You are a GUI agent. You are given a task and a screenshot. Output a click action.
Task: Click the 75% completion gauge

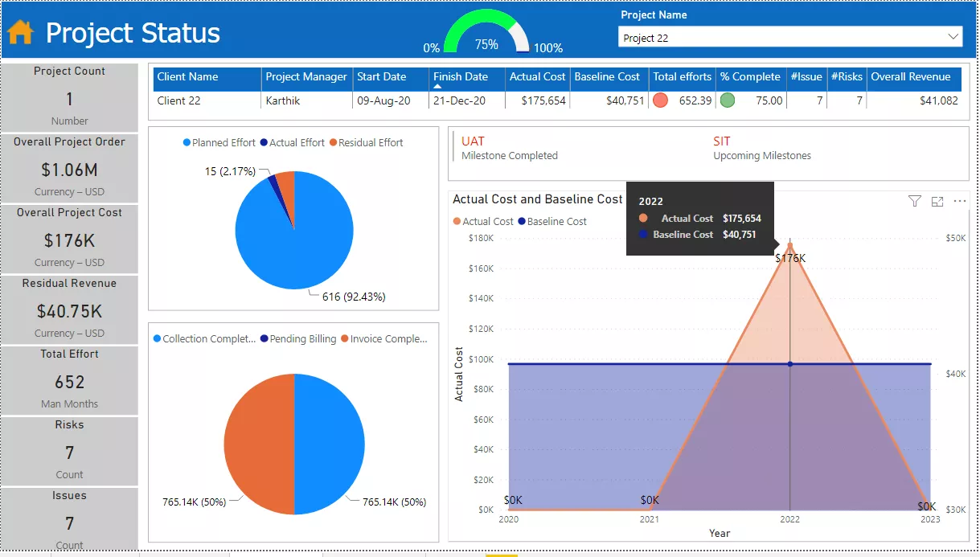486,34
